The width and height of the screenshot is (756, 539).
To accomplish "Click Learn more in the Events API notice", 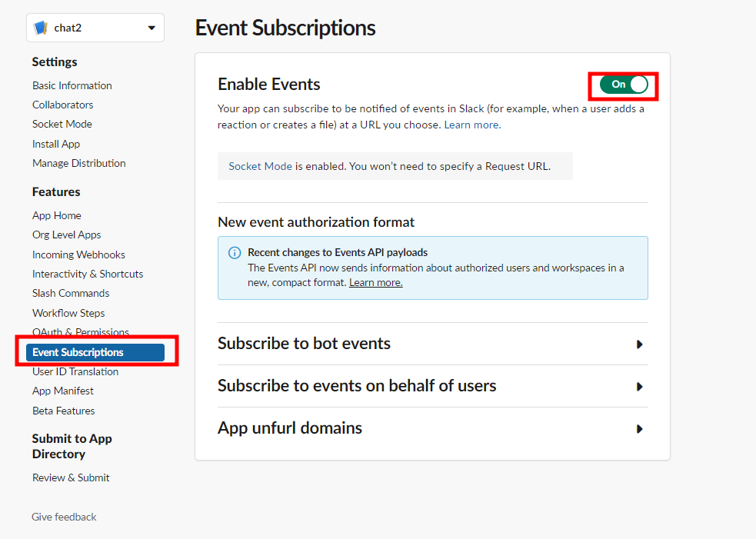I will tap(375, 282).
